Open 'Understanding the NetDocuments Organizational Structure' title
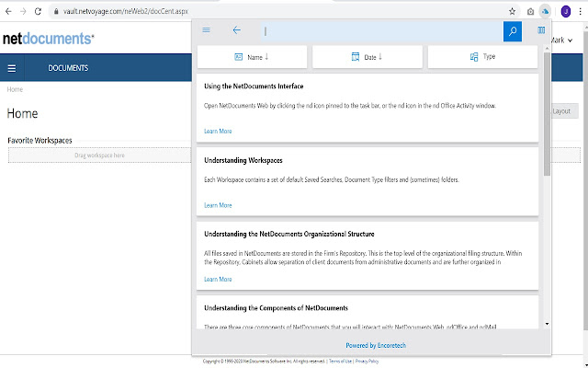Image resolution: width=588 pixels, height=368 pixels. click(x=289, y=234)
